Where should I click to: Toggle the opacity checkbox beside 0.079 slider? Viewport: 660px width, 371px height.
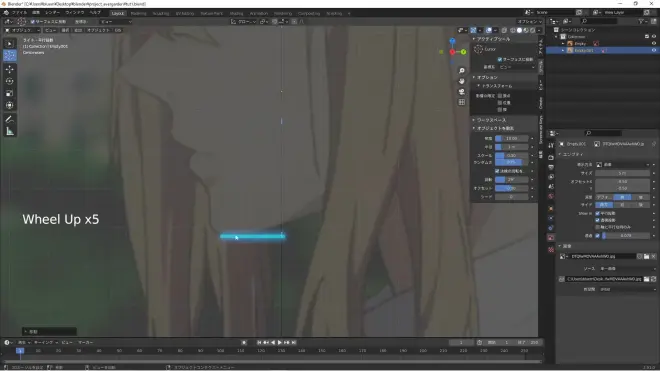coord(597,236)
